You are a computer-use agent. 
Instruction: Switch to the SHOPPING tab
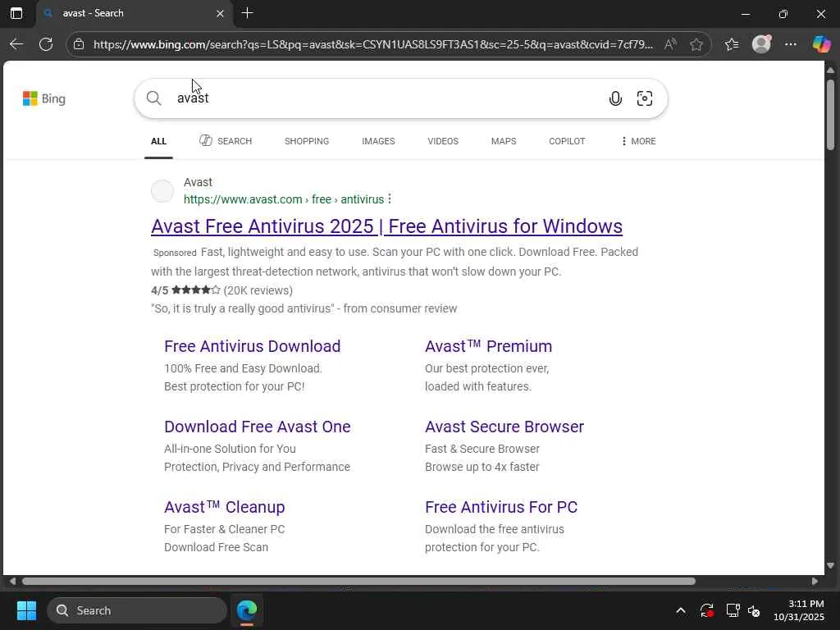(x=307, y=141)
